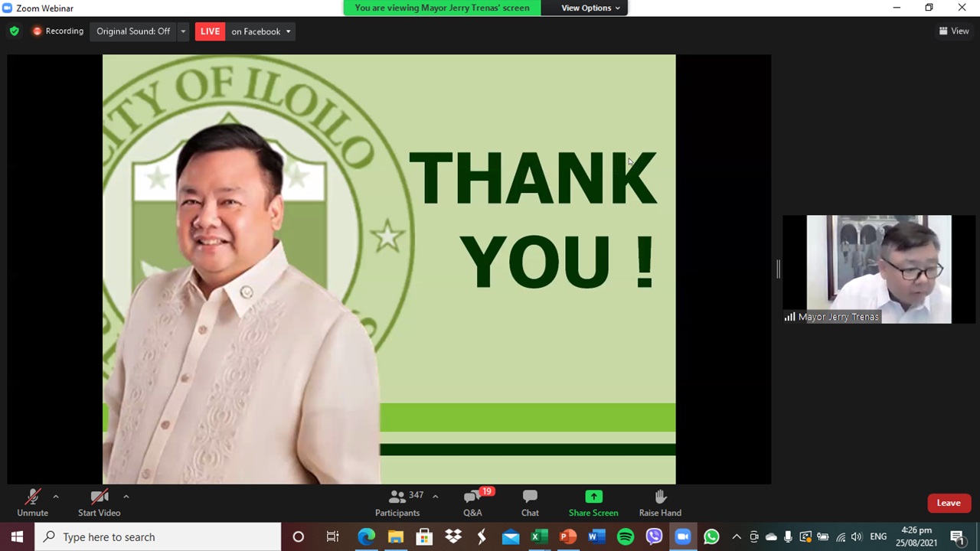Click Mayor Jerry Trenas video thumbnail

coord(878,268)
